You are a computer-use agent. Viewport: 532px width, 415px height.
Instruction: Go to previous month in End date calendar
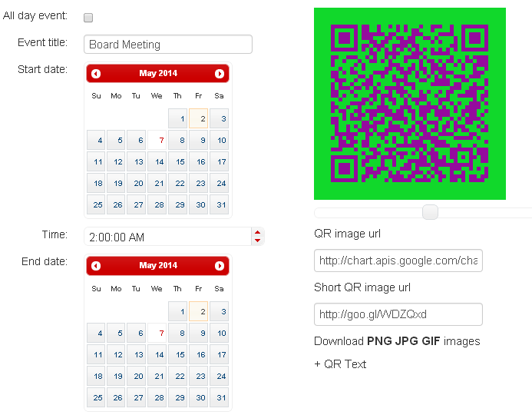(x=96, y=266)
